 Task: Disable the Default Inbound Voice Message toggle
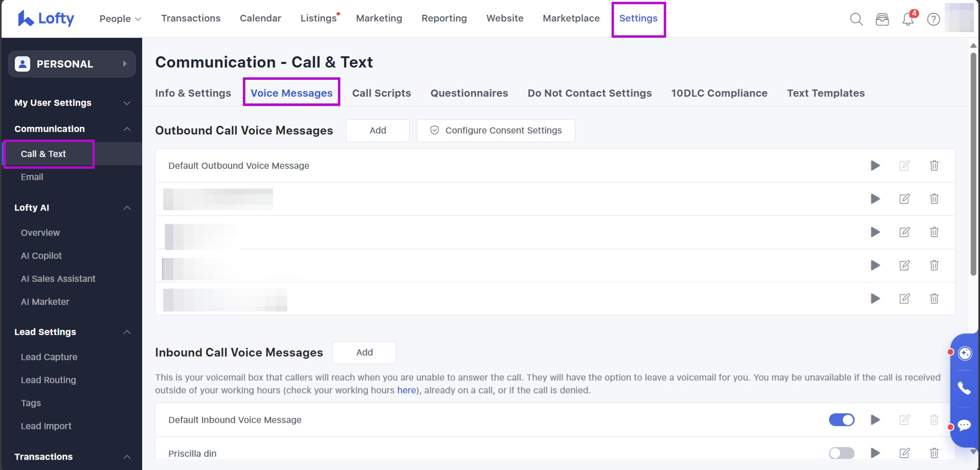point(841,420)
